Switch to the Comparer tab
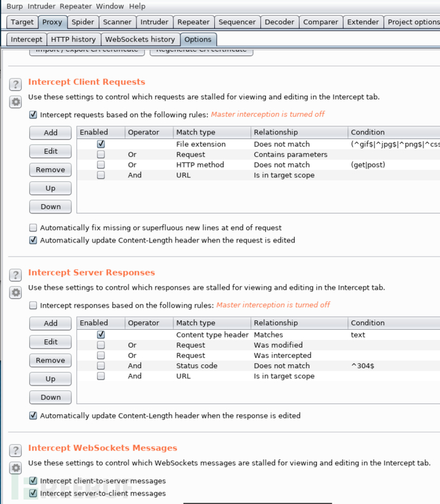 [x=321, y=22]
